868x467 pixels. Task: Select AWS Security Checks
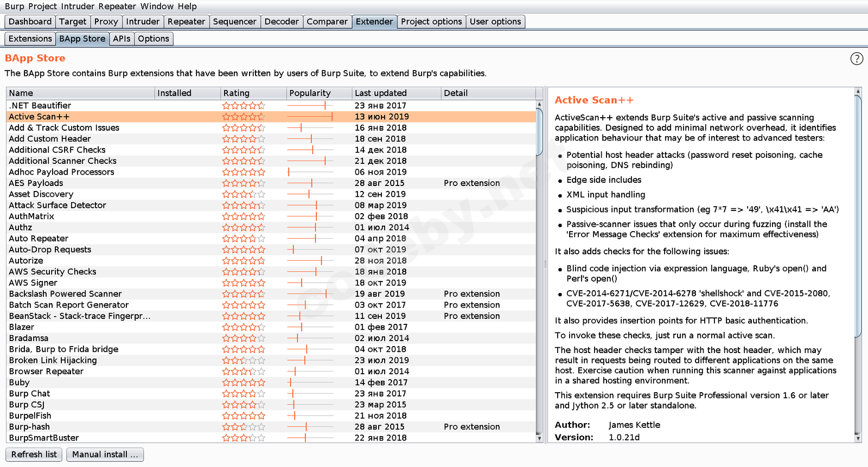coord(271,272)
